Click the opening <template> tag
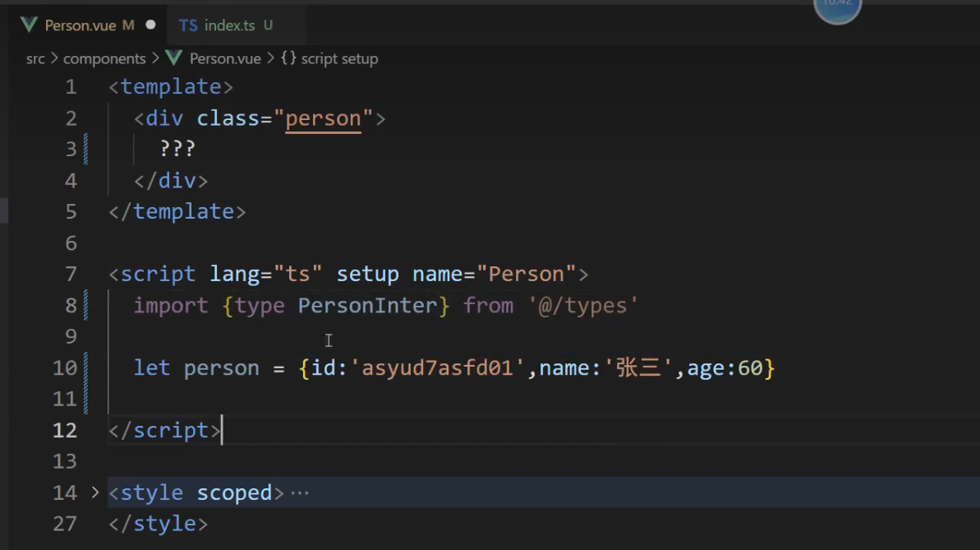Screen dimensions: 980x550 171,86
